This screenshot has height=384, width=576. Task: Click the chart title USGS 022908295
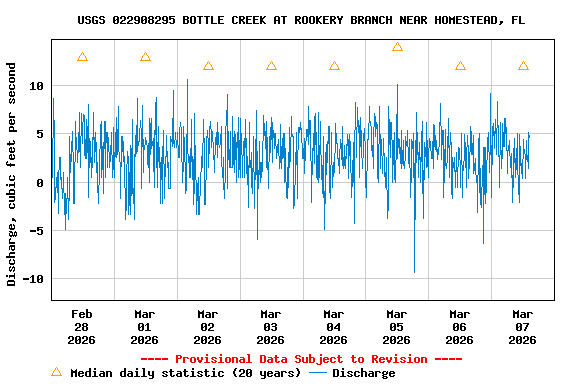pyautogui.click(x=301, y=20)
